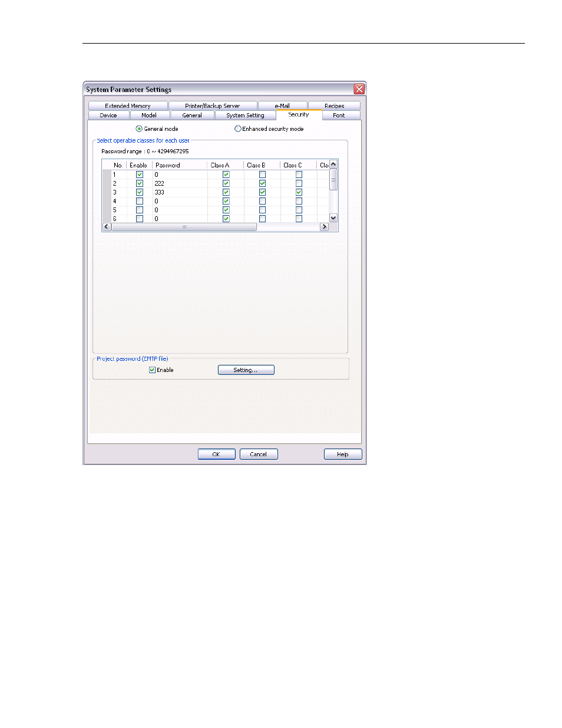Select row header of user 3
Viewport: 562px width, 728px height.
[107, 192]
